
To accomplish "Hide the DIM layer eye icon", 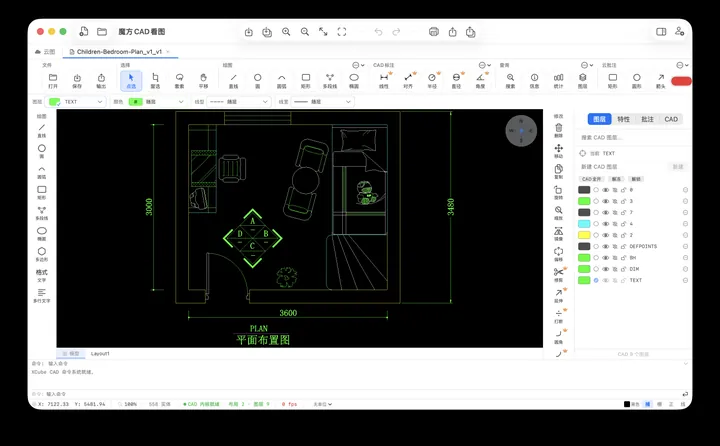I will pyautogui.click(x=605, y=269).
